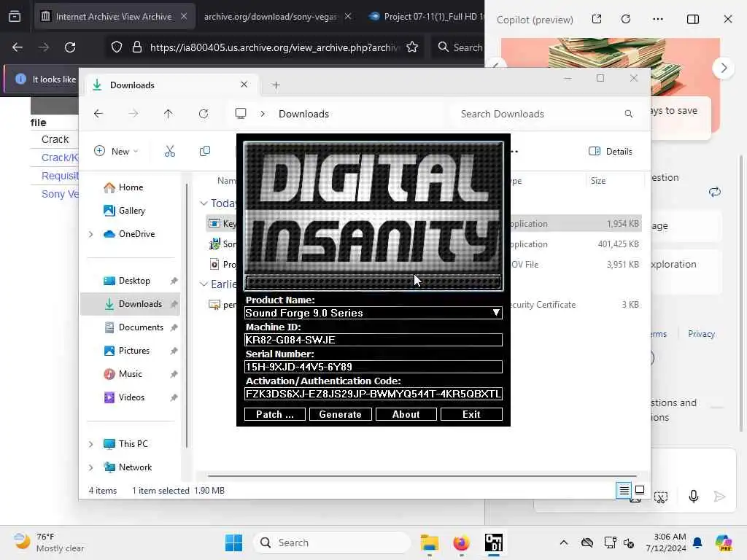The height and width of the screenshot is (560, 747).
Task: Open File Explorer from taskbar
Action: [x=429, y=542]
